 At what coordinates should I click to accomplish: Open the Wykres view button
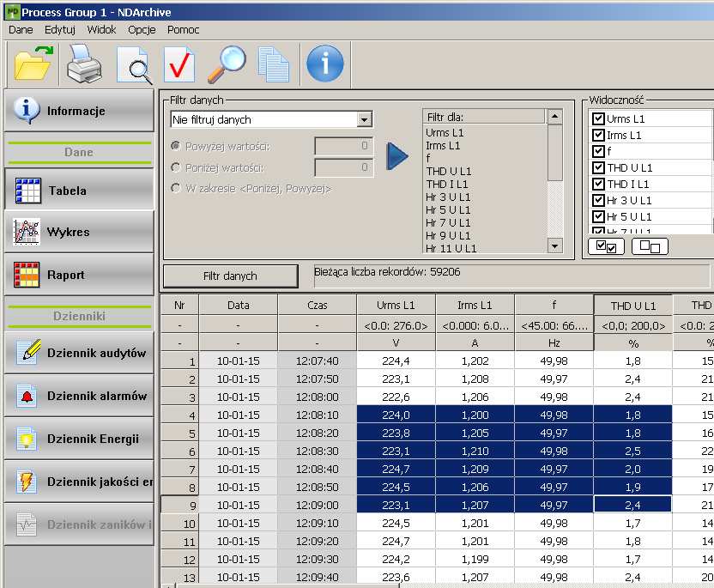point(79,232)
